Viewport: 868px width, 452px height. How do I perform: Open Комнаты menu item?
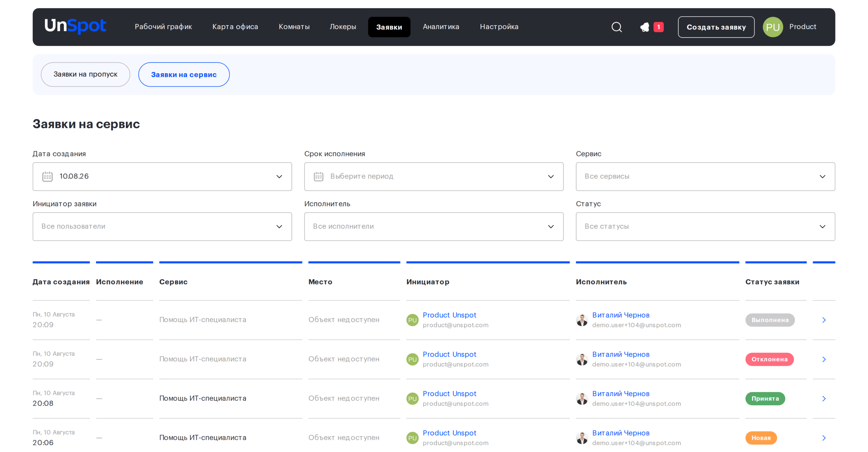[294, 27]
